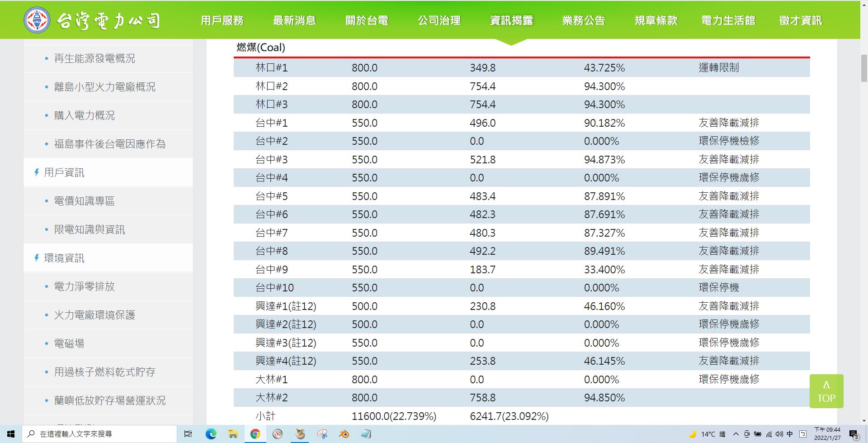The width and height of the screenshot is (868, 443).
Task: Open the Blender icon on the taskbar
Action: pos(344,434)
